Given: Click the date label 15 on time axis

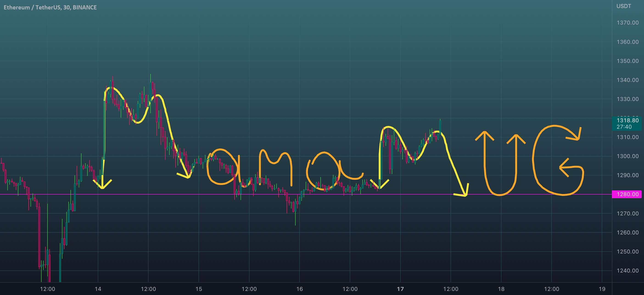Looking at the screenshot, I should pos(199,289).
